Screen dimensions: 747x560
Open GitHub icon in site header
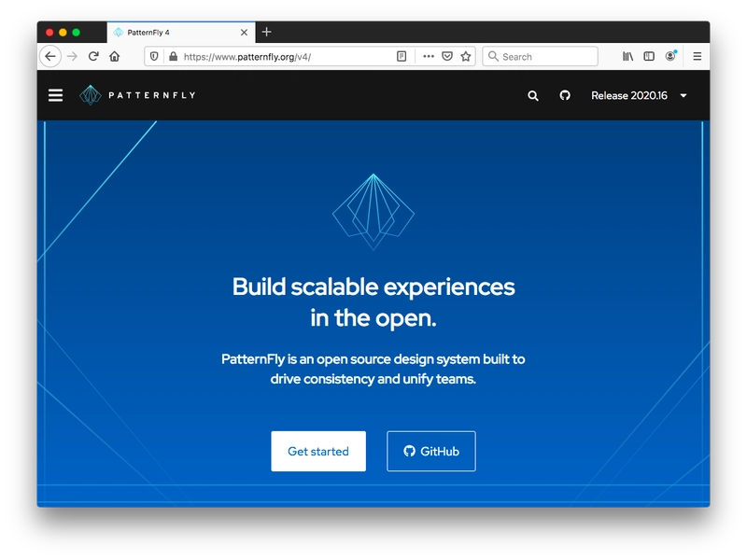click(565, 95)
